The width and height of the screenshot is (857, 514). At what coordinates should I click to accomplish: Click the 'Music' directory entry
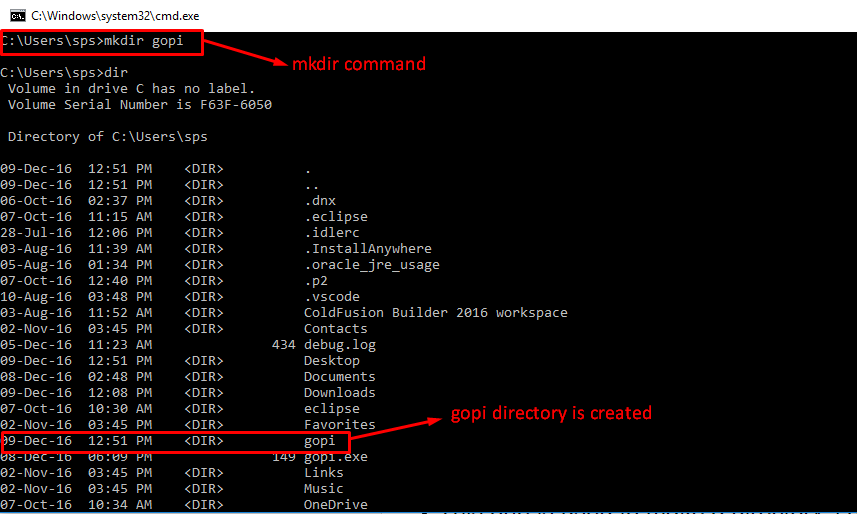[324, 488]
